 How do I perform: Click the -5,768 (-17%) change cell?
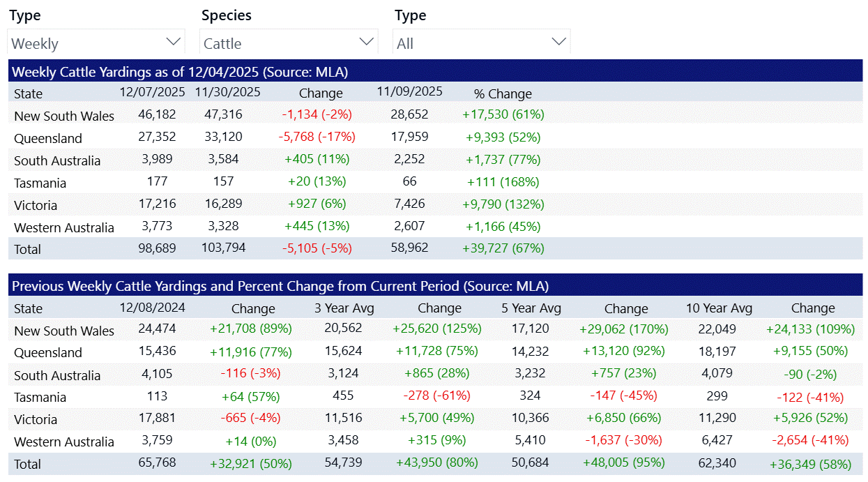[x=317, y=136]
